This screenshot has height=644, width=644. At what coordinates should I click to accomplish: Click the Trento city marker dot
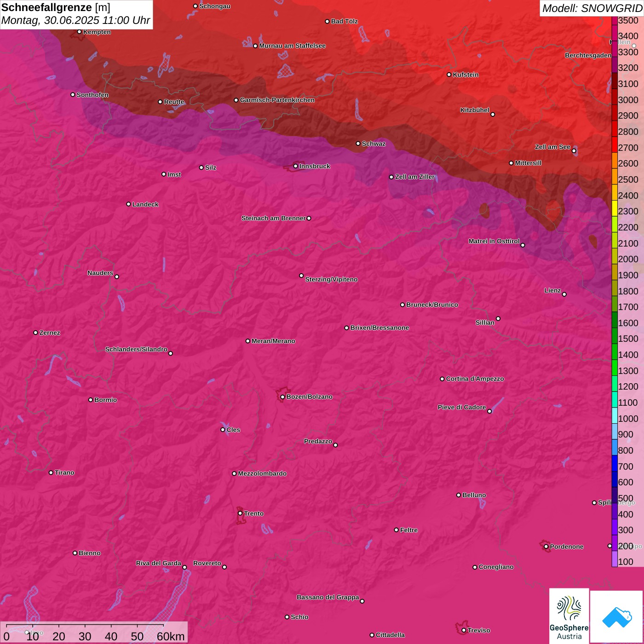point(240,513)
